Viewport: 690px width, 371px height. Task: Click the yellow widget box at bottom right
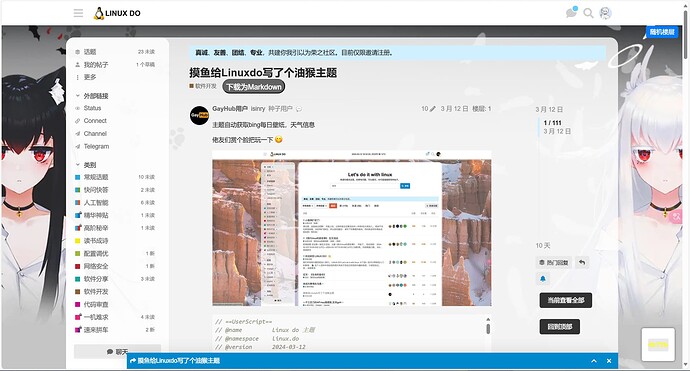point(658,345)
